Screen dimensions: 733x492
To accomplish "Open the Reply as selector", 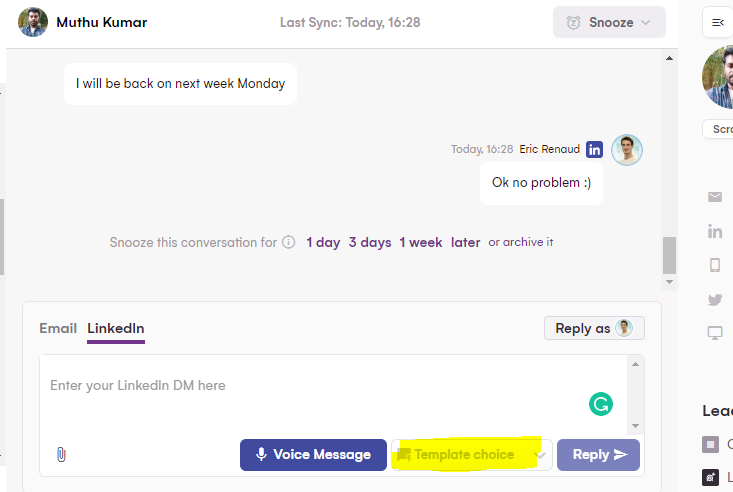I will click(x=594, y=328).
